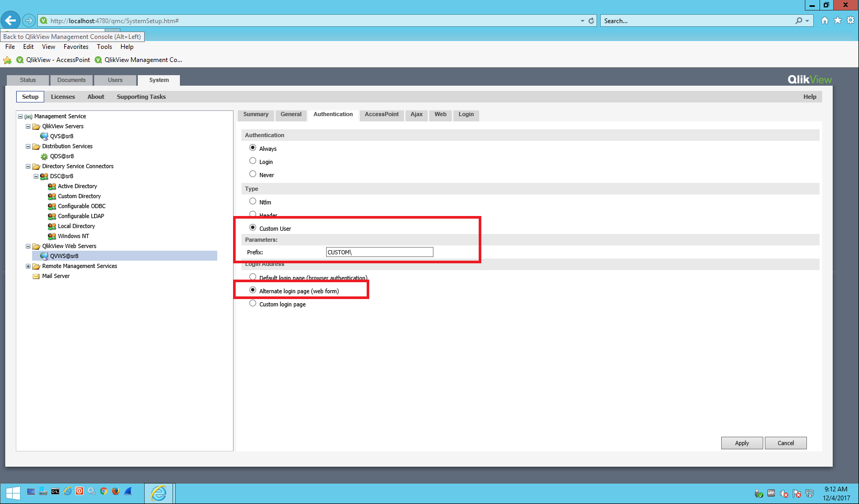859x504 pixels.
Task: Collapse the Distribution Services tree node
Action: click(x=28, y=146)
